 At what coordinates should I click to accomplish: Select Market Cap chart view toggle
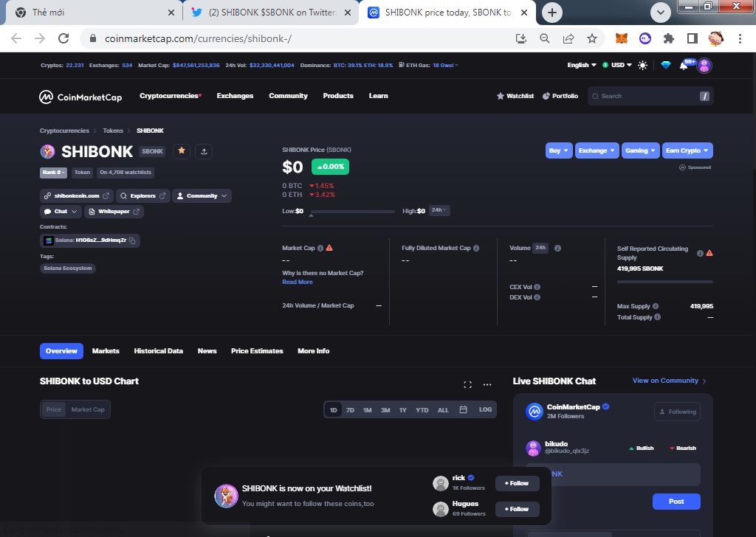point(88,409)
